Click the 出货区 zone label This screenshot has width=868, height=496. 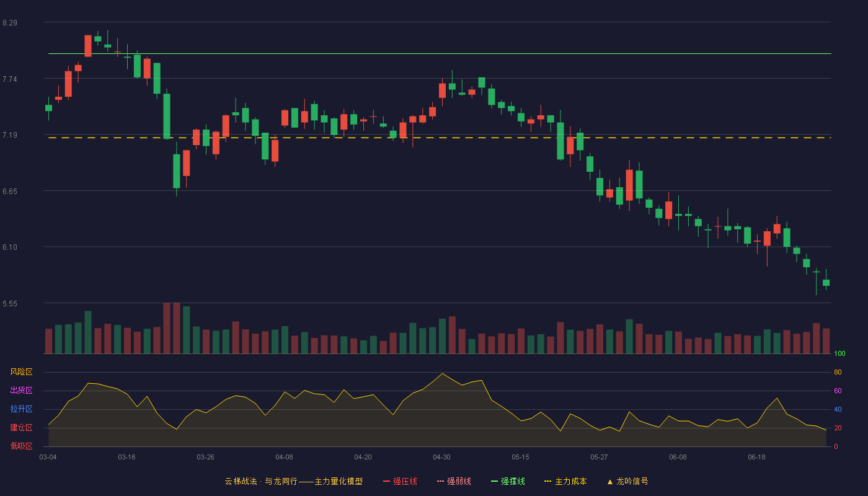pos(21,391)
